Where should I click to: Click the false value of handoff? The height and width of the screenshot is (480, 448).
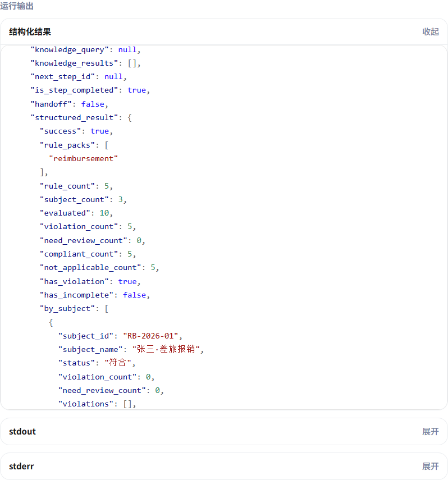[x=93, y=104]
